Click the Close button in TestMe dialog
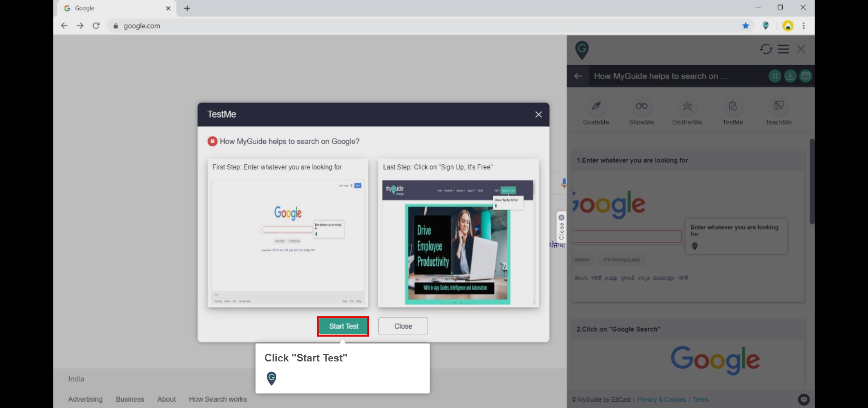This screenshot has width=868, height=408. pyautogui.click(x=403, y=326)
